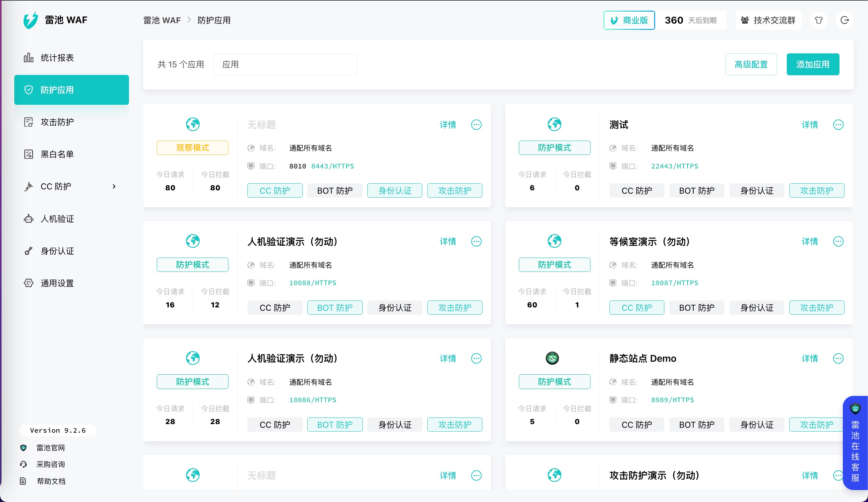868x502 pixels.
Task: Open the 雷池在线客服 chat widget
Action: (x=855, y=443)
